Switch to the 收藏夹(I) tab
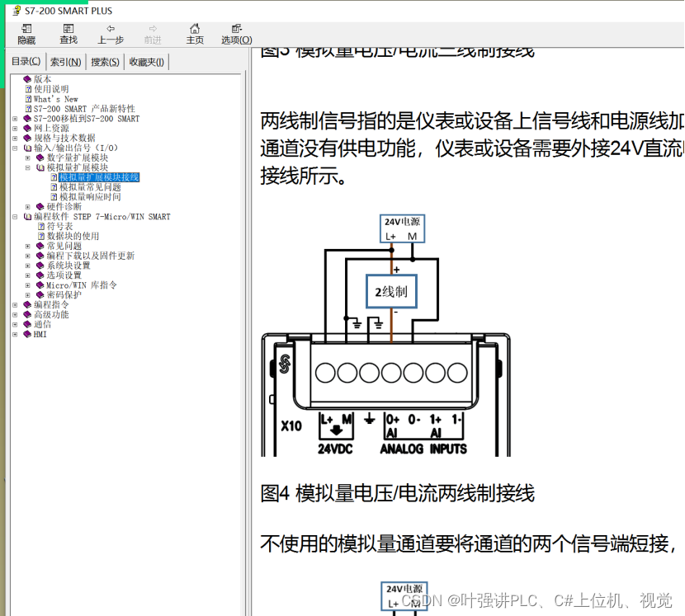Screen dimensions: 685x616 pyautogui.click(x=146, y=62)
